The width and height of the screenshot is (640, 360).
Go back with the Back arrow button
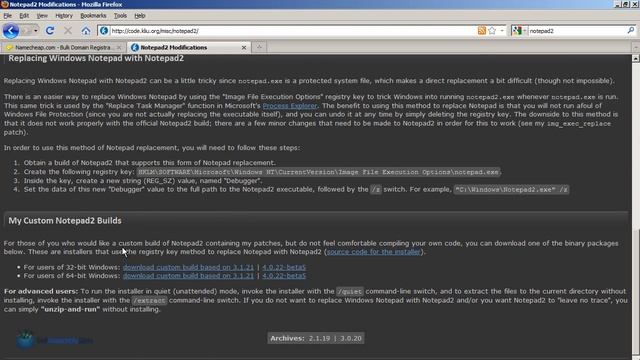(x=11, y=31)
